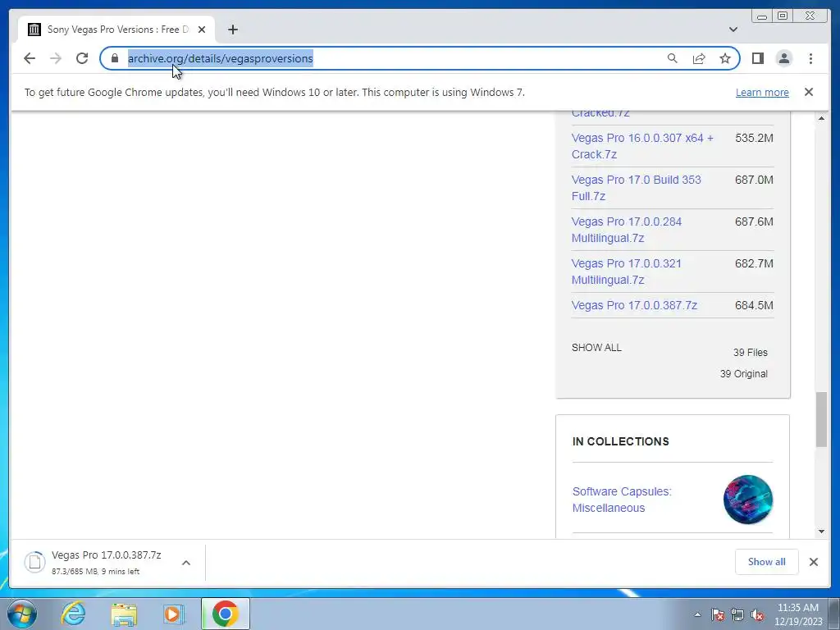
Task: Open the tab search dropdown chevron
Action: (x=733, y=30)
